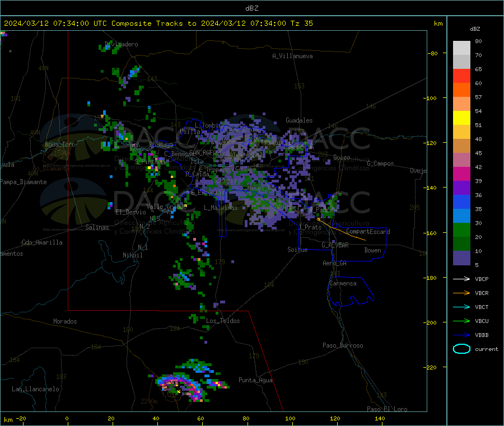504x426 pixels.
Task: Click the Soitue label
Action: click(x=297, y=249)
